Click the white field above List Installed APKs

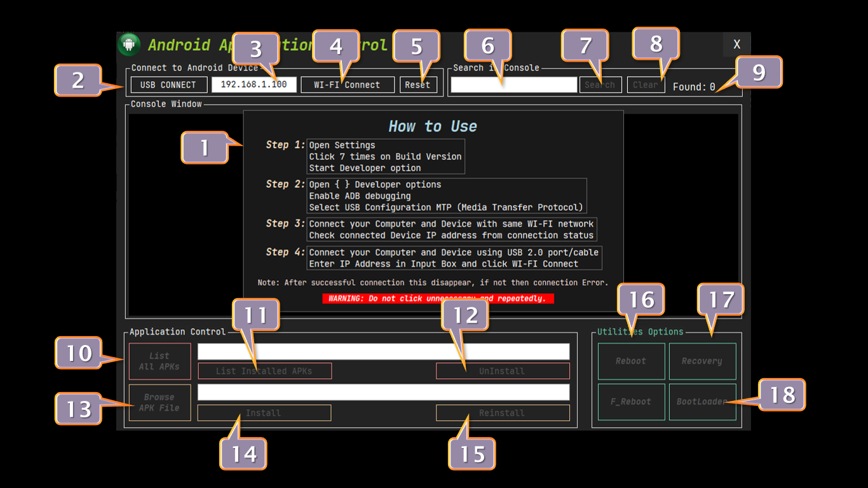pos(384,351)
